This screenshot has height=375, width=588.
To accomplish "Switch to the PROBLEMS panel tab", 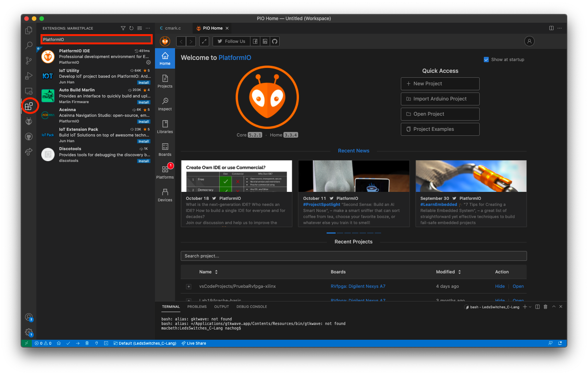I will 197,307.
